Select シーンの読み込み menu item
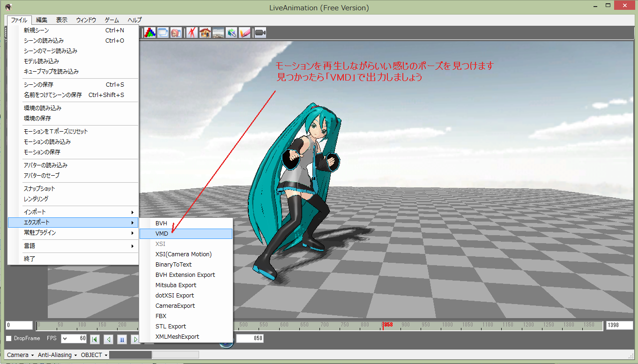The width and height of the screenshot is (638, 364). (x=74, y=41)
